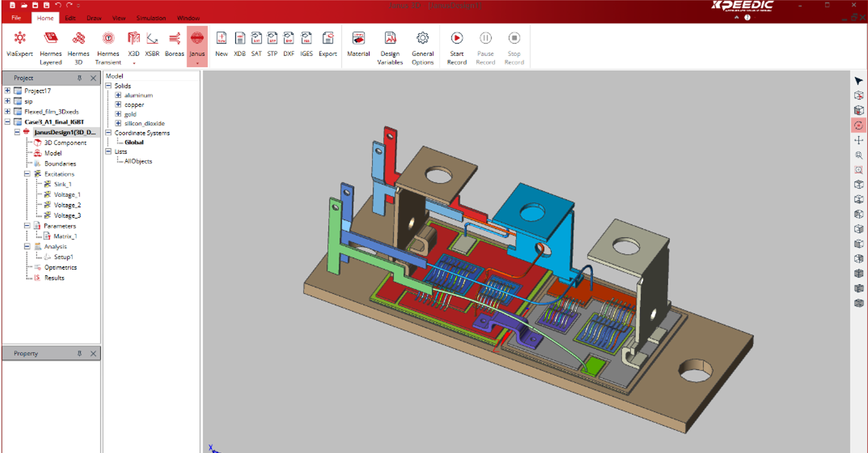The height and width of the screenshot is (453, 868).
Task: Switch to the Draw tab
Action: click(x=94, y=18)
